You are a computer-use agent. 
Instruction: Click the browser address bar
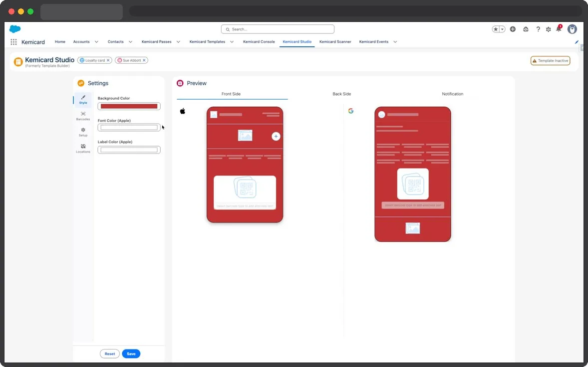click(354, 11)
